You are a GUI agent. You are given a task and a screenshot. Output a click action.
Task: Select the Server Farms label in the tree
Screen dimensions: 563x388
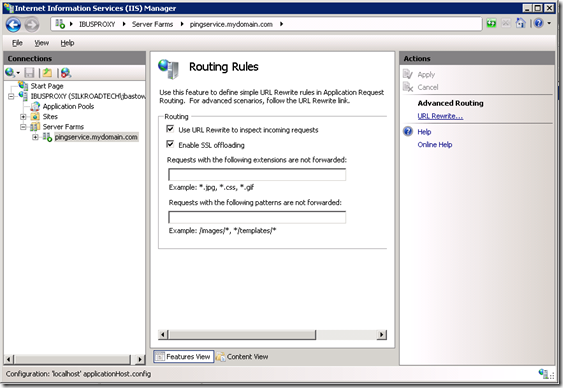pos(63,127)
